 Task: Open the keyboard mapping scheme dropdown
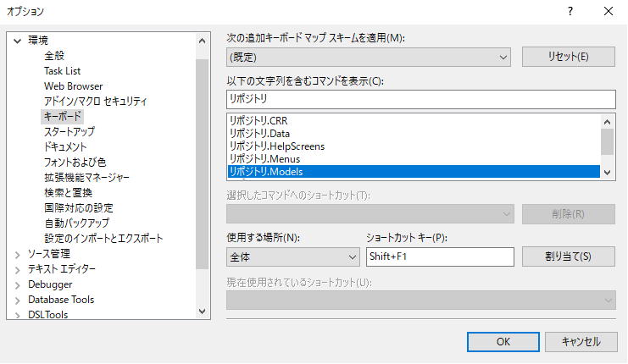(368, 58)
